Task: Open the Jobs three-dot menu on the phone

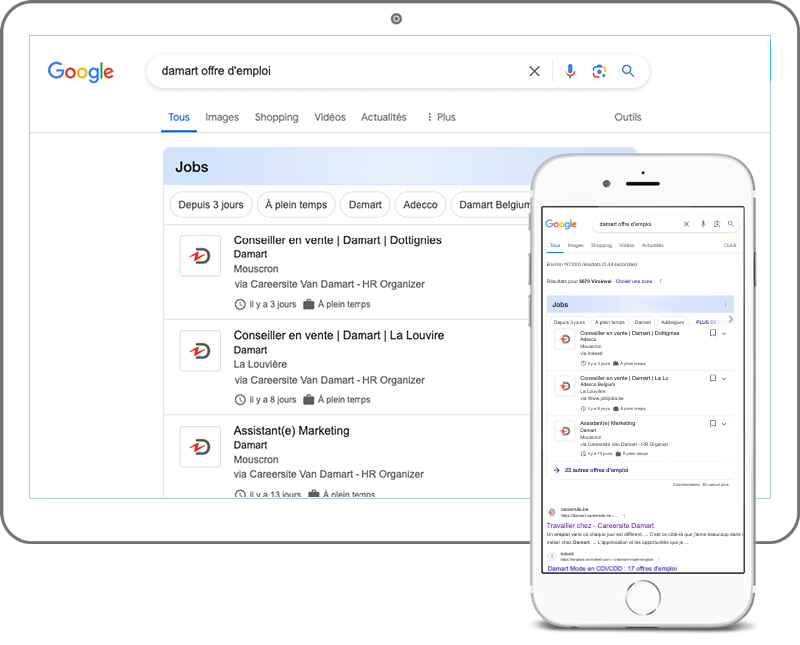Action: 725,304
